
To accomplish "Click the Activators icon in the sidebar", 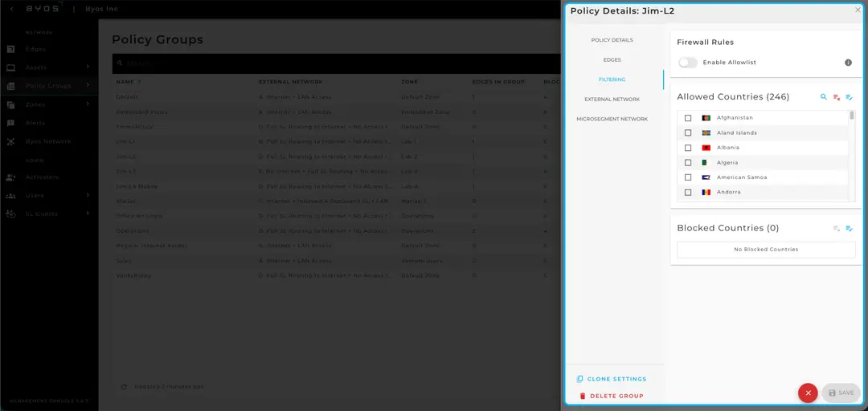I will tap(10, 177).
